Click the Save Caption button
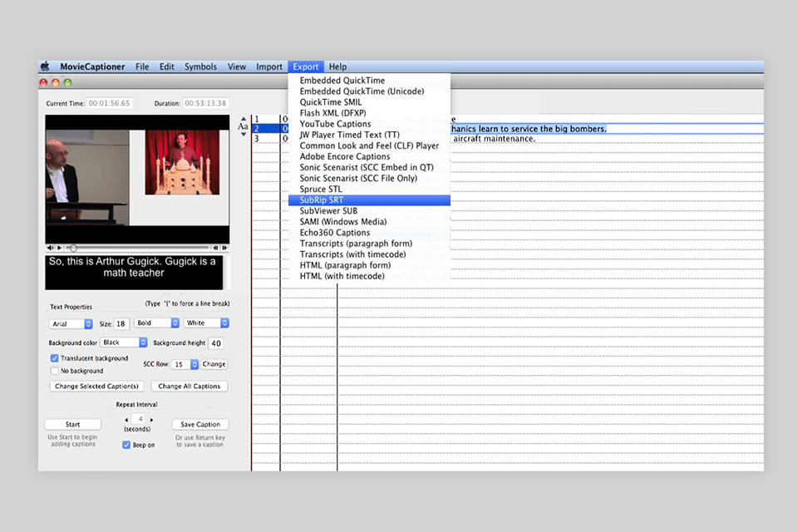798x532 pixels. coord(200,424)
